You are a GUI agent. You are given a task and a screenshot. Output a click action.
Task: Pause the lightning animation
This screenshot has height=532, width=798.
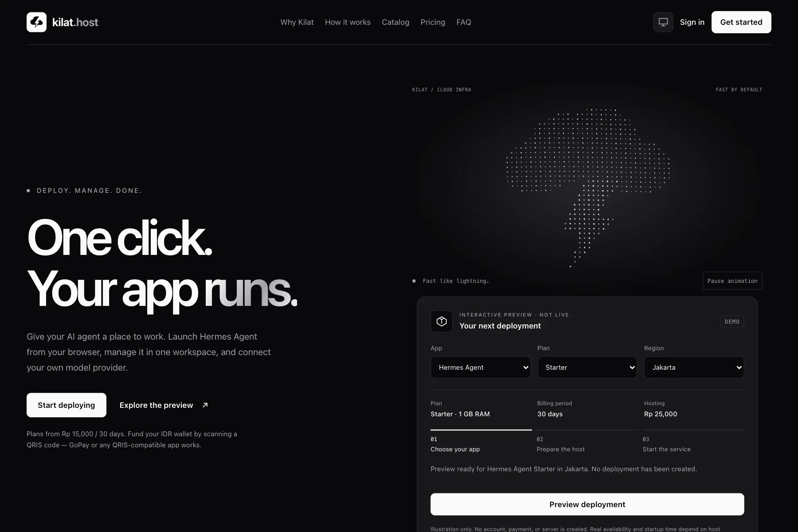[732, 281]
